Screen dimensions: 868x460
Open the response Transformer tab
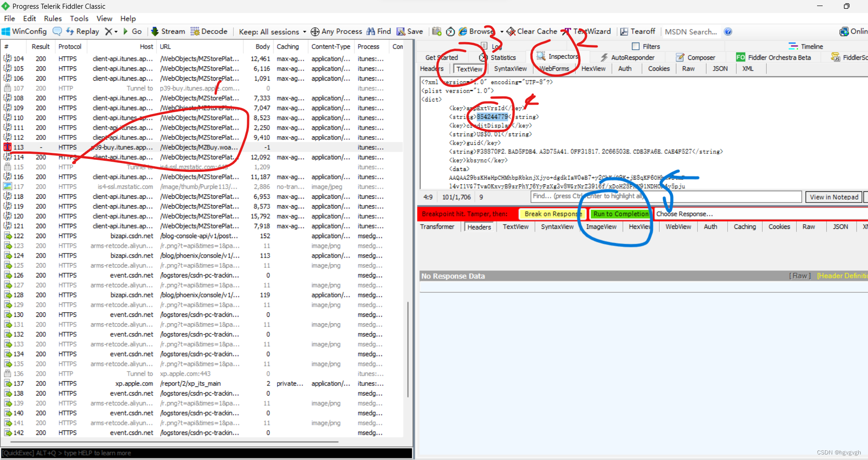click(437, 227)
